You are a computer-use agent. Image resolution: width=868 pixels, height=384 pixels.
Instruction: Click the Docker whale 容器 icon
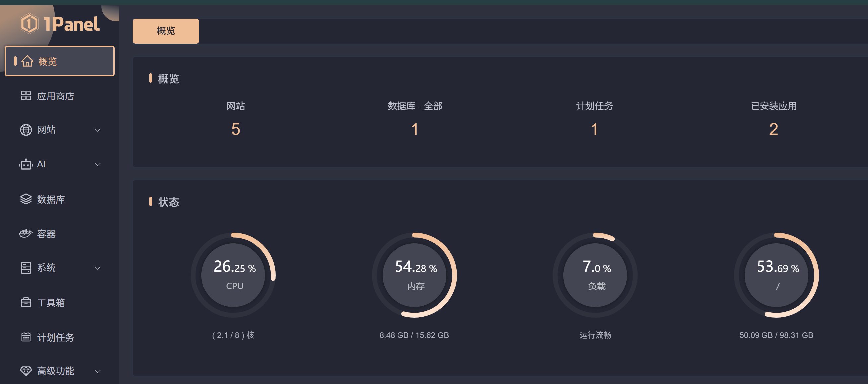(26, 233)
